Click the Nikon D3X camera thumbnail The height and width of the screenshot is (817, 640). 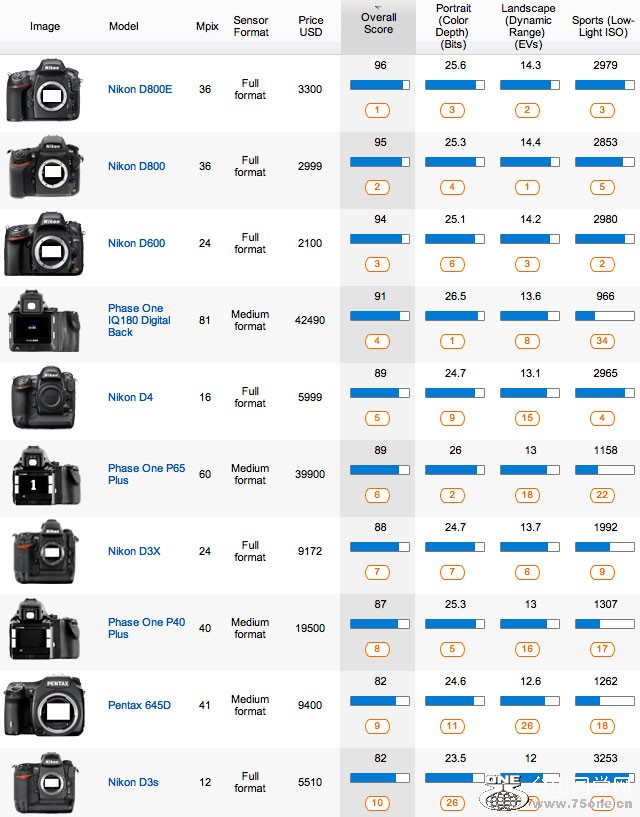42,552
